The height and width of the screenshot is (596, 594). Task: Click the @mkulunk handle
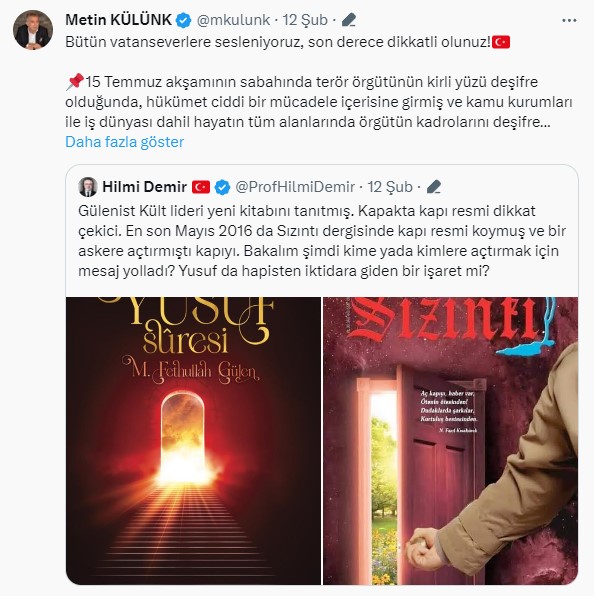point(233,20)
